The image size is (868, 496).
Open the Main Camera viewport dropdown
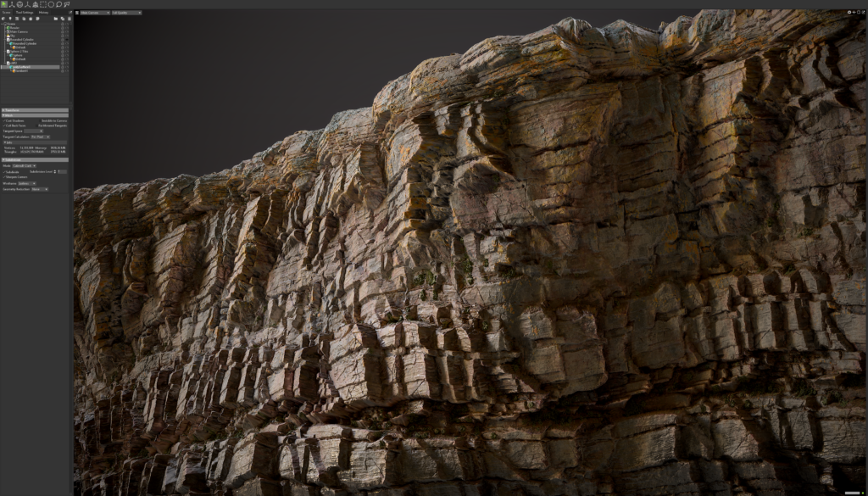pos(95,13)
